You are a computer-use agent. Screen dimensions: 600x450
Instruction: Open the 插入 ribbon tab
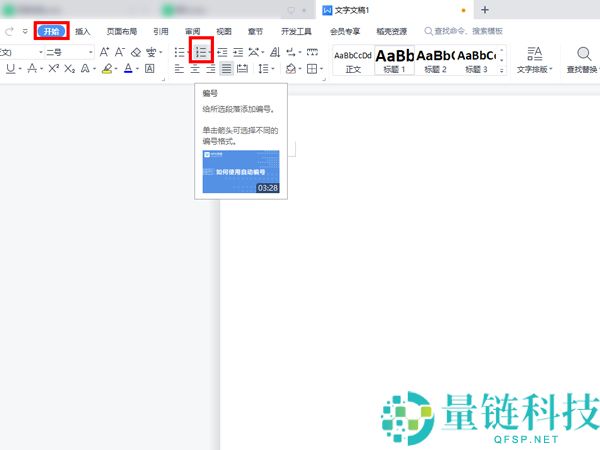click(x=83, y=31)
